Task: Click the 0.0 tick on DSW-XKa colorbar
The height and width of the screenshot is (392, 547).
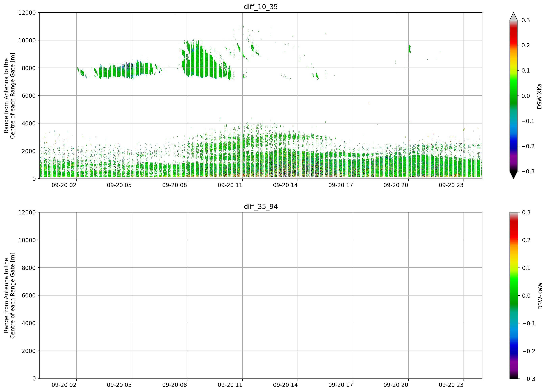Action: (526, 96)
